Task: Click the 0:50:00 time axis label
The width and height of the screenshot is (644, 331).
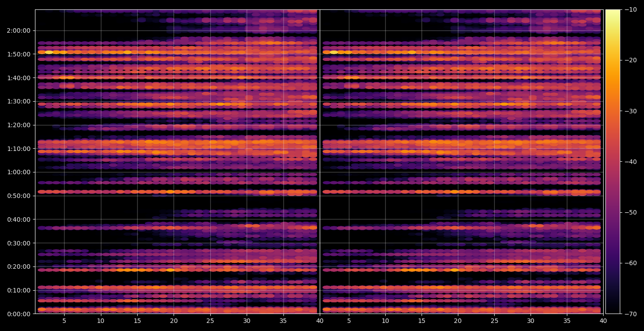Action: click(x=19, y=196)
